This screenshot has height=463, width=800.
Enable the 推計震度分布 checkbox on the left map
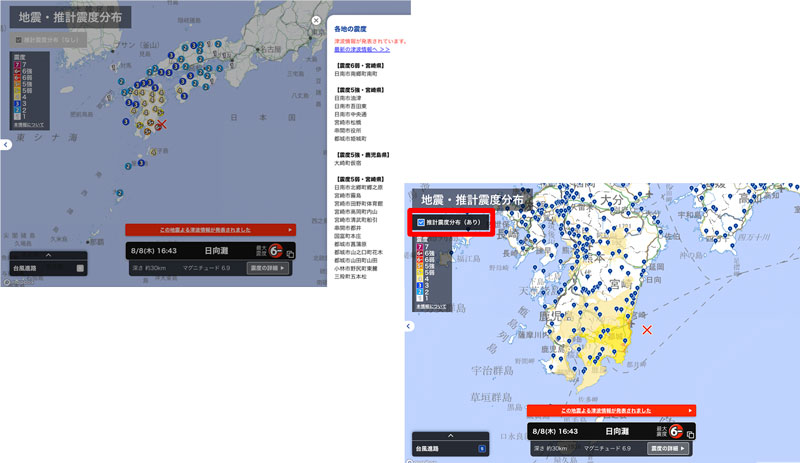19,39
